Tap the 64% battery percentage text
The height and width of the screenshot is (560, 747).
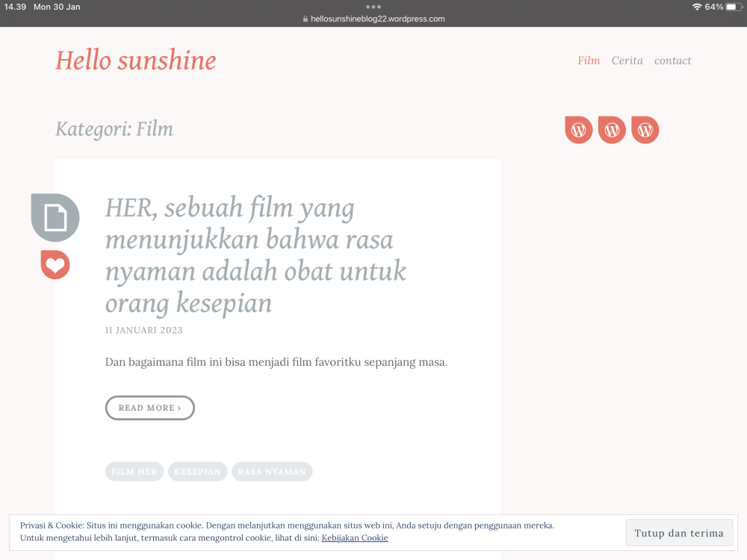coord(713,7)
